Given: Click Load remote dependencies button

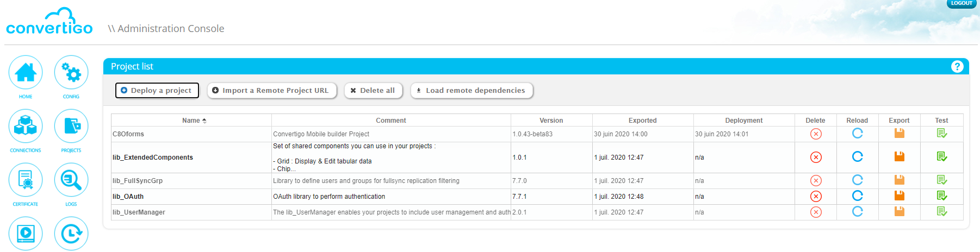Looking at the screenshot, I should pos(472,91).
